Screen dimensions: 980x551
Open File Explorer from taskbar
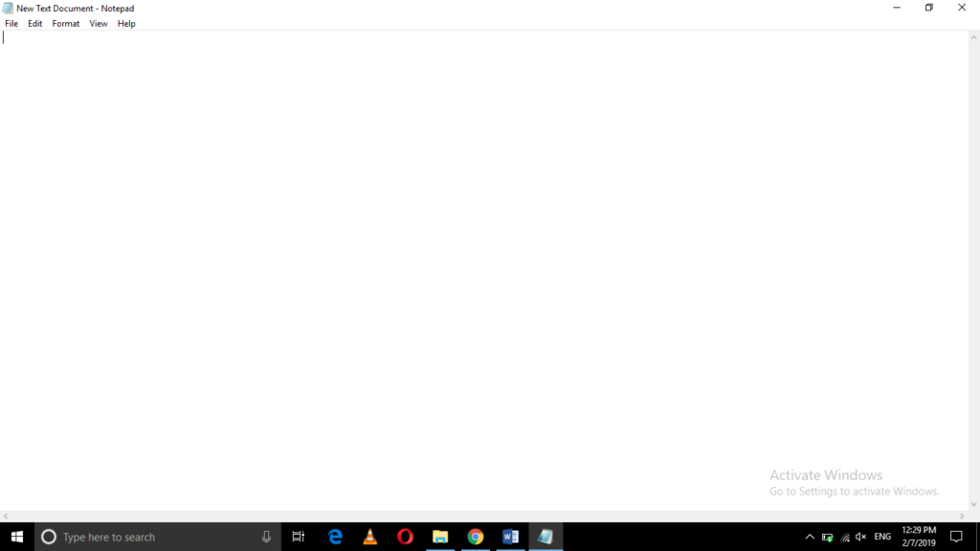click(440, 537)
